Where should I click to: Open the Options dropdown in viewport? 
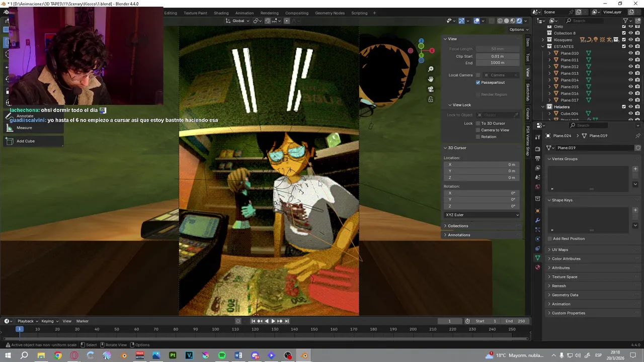click(518, 30)
